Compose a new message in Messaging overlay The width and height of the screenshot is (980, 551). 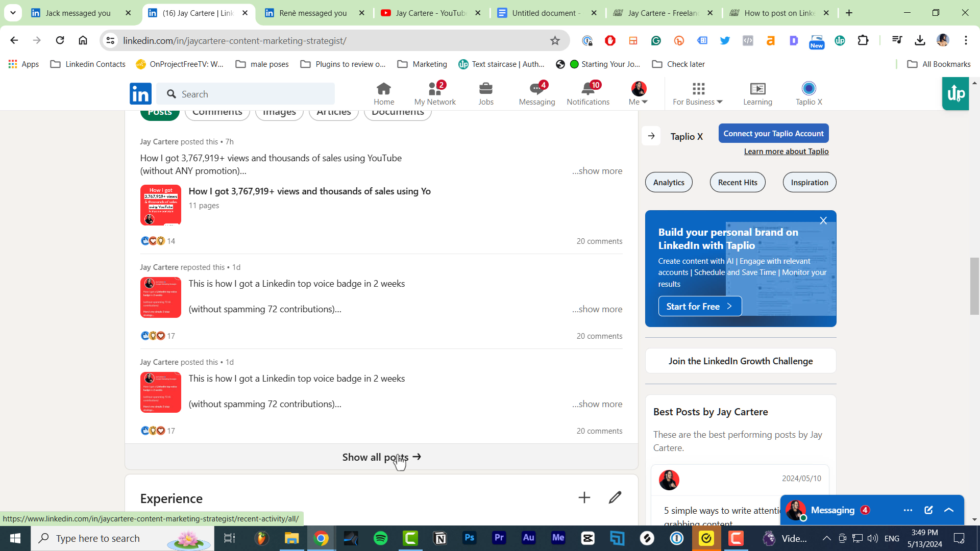pyautogui.click(x=928, y=510)
